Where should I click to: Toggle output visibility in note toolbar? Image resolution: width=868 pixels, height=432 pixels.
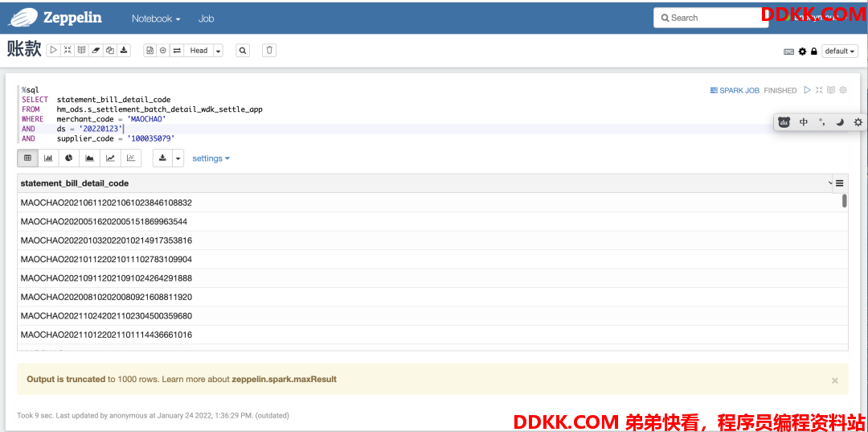point(82,51)
